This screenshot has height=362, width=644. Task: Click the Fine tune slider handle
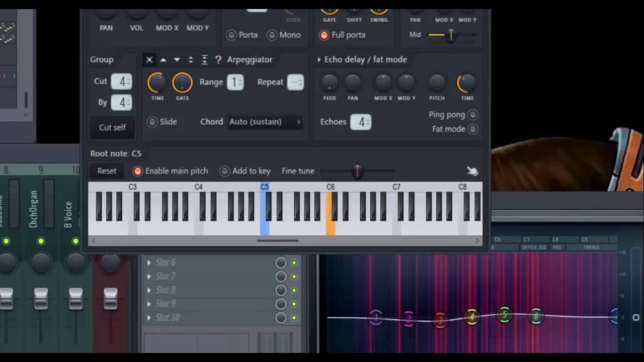(x=357, y=171)
